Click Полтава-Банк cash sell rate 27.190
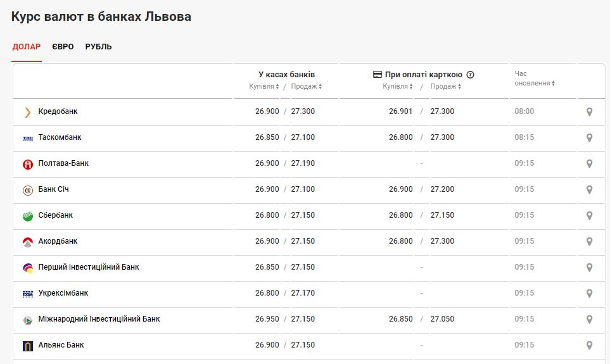Image resolution: width=610 pixels, height=364 pixels. pos(303,163)
